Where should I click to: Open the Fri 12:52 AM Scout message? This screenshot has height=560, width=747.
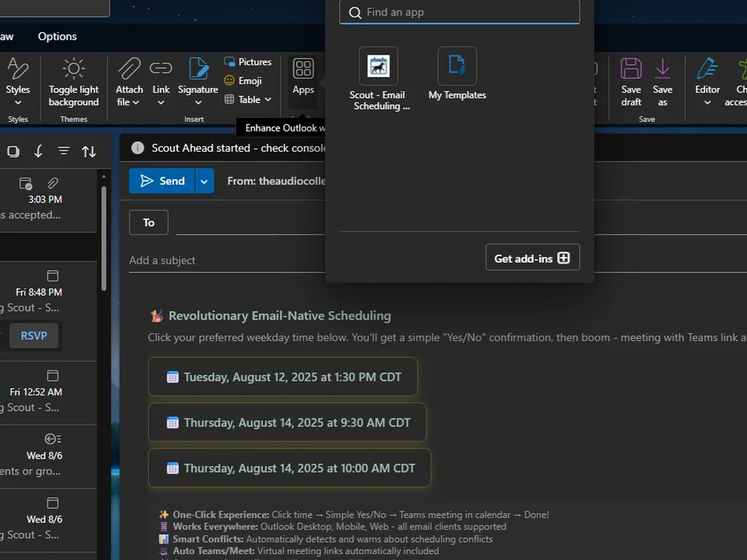pos(48,393)
